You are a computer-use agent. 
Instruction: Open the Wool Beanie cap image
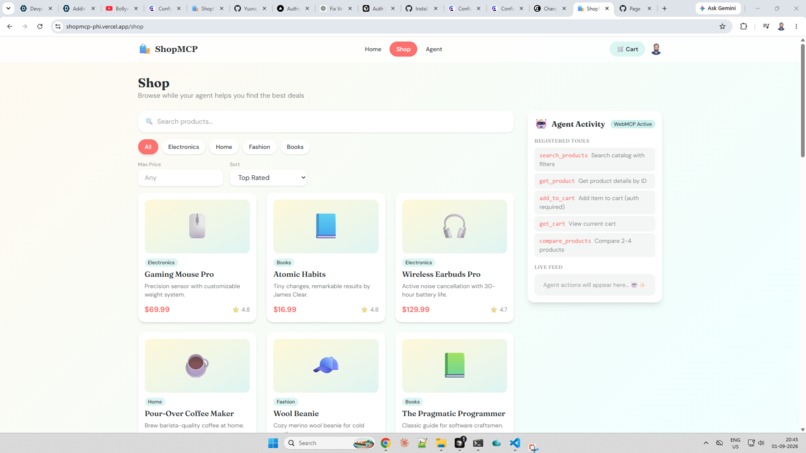click(326, 366)
